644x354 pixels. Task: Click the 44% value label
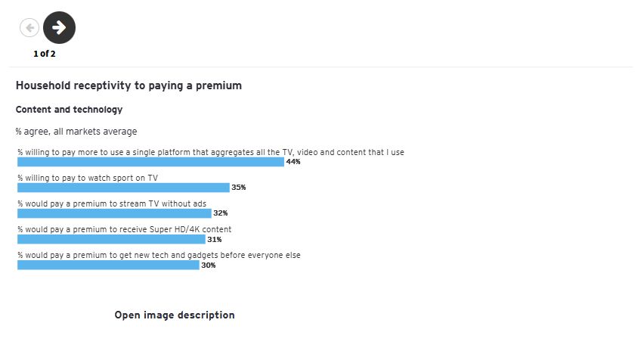click(293, 162)
